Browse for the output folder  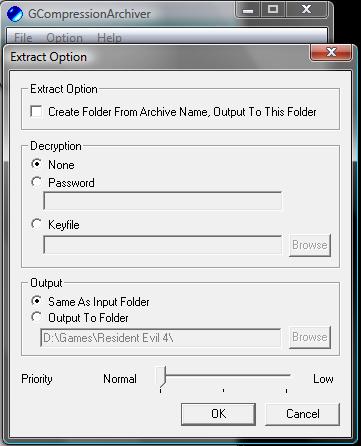pyautogui.click(x=310, y=337)
